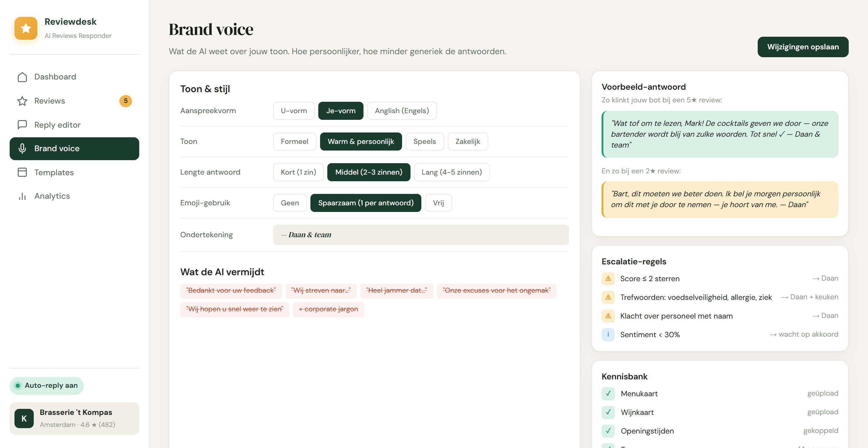Click the Reviewdesk star logo icon
Image resolution: width=868 pixels, height=448 pixels.
[26, 28]
